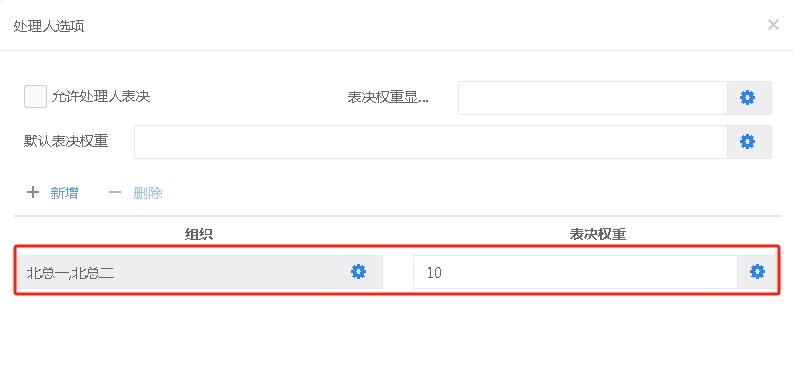This screenshot has width=793, height=376.
Task: Open gear selector for 北总一,北总二 organization
Action: pos(360,272)
